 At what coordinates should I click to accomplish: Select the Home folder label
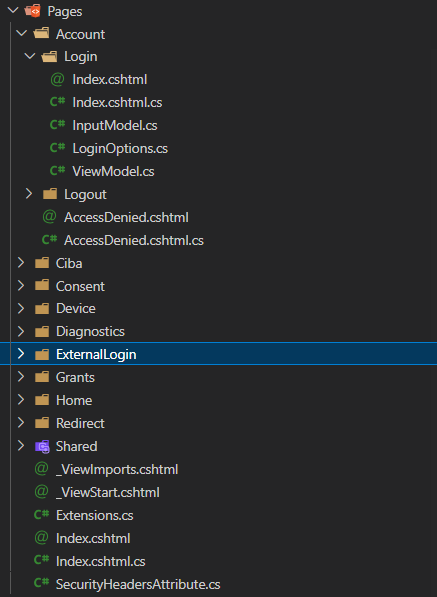click(74, 400)
